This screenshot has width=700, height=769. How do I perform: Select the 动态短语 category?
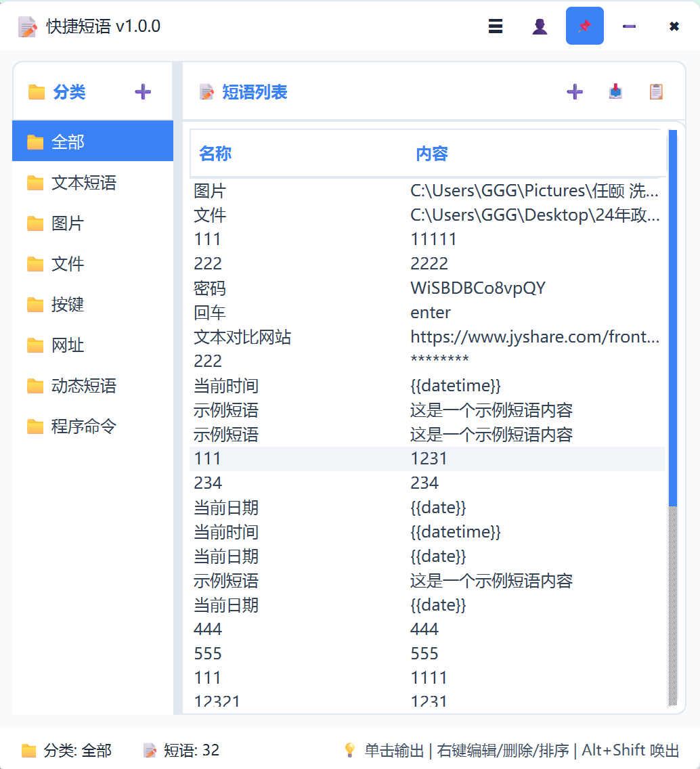93,386
